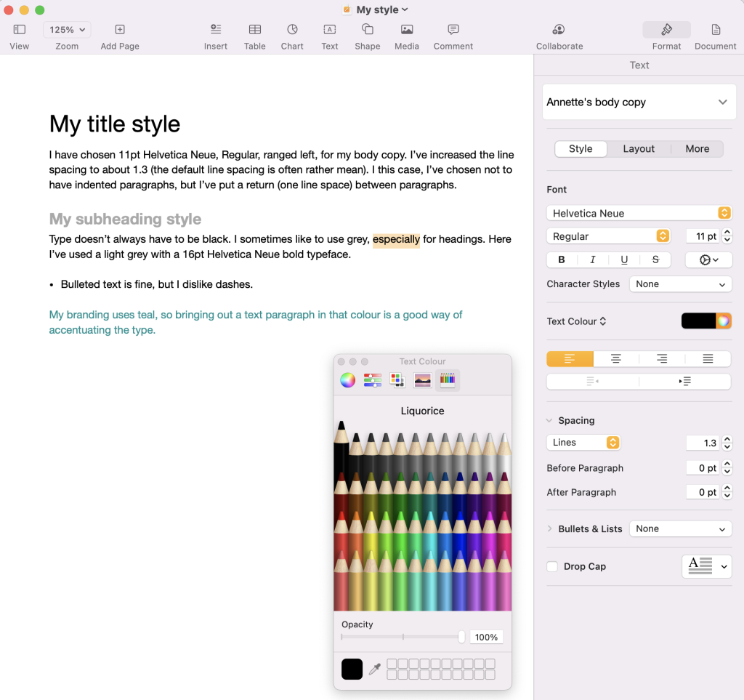Open the Media browser
The width and height of the screenshot is (744, 700).
[407, 30]
